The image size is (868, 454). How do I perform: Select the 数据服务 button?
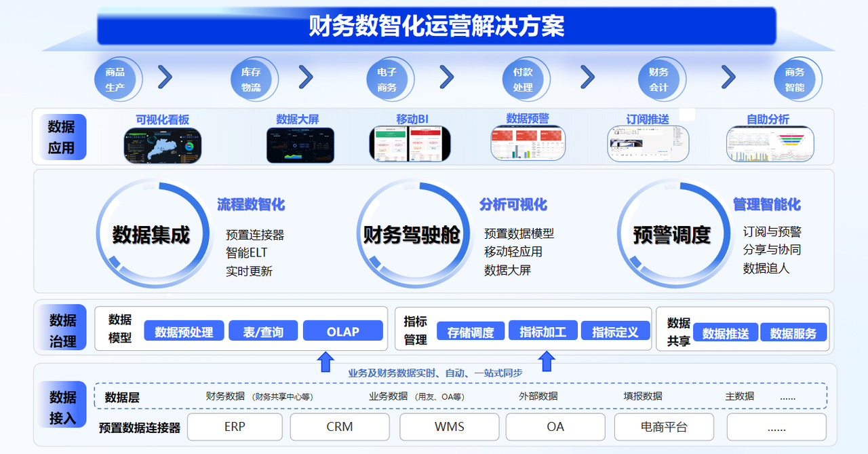pyautogui.click(x=793, y=333)
